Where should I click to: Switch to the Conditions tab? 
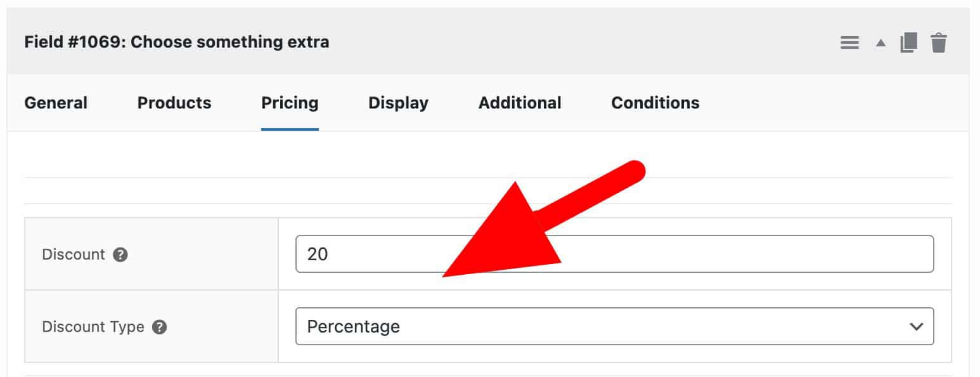click(x=655, y=103)
